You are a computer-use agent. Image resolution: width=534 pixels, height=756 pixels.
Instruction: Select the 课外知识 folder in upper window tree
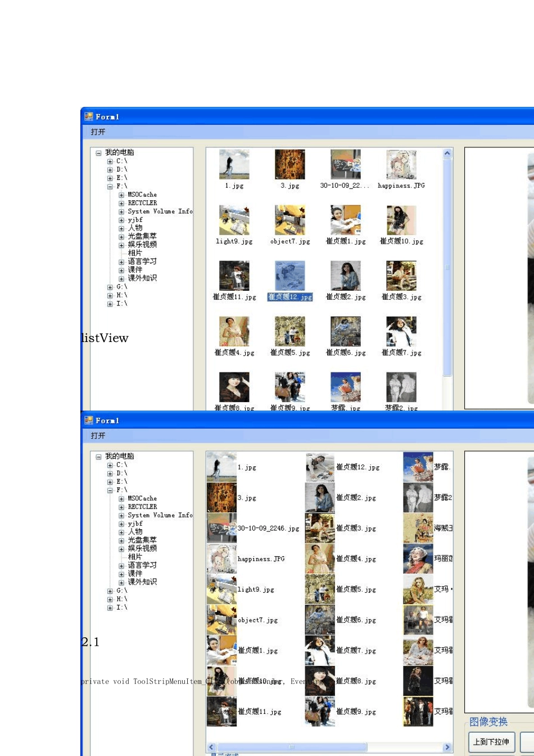142,278
